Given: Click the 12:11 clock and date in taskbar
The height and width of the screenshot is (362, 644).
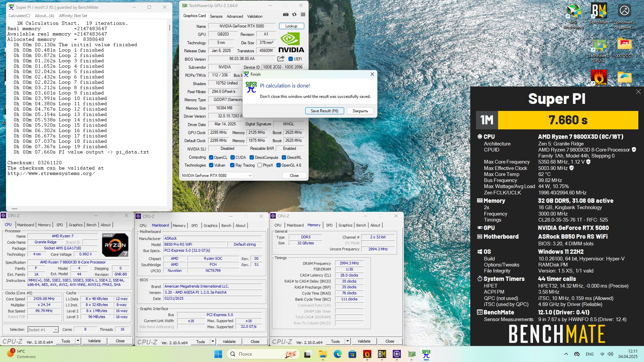Looking at the screenshot, I should point(628,354).
